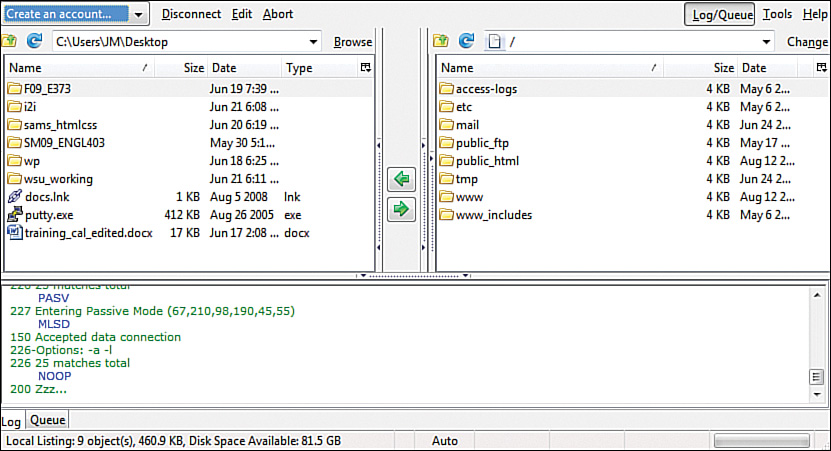This screenshot has height=451, width=831.
Task: Open the Edit menu
Action: tap(242, 14)
